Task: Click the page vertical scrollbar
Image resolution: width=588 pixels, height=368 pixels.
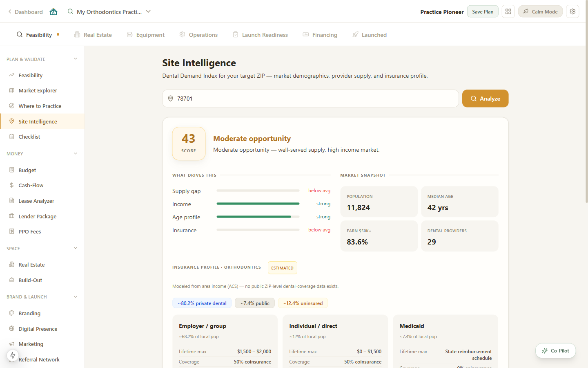Action: click(x=586, y=101)
